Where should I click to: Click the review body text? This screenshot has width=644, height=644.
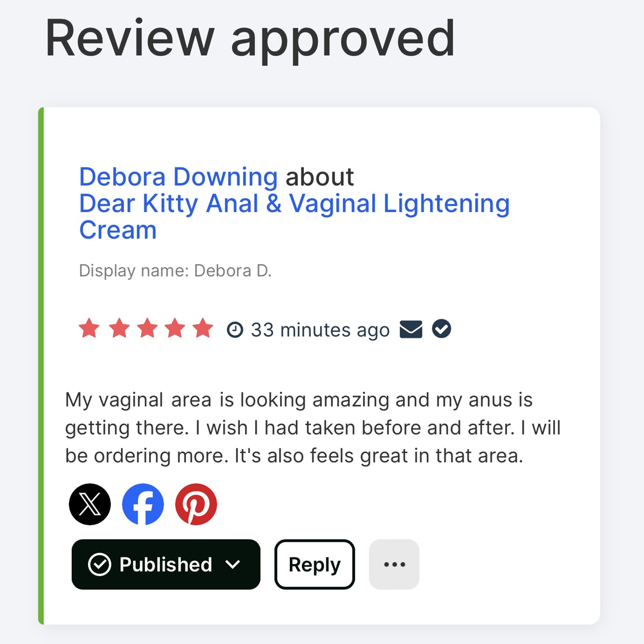[313, 428]
